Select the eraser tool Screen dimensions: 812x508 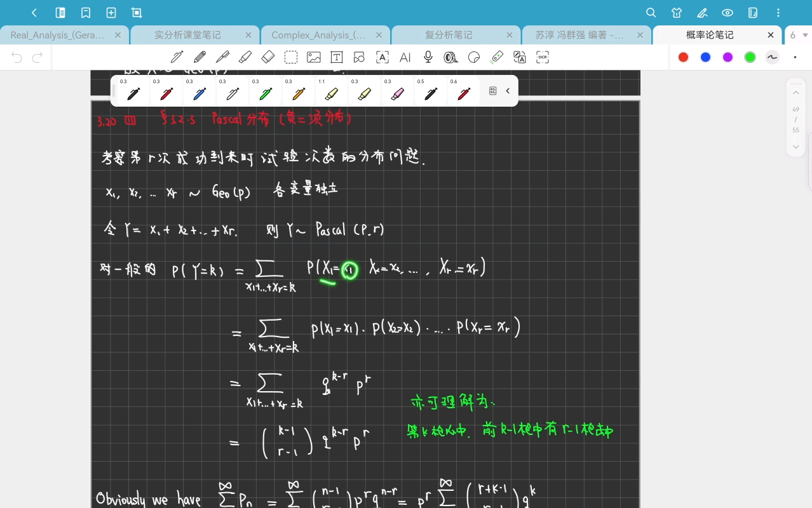click(x=268, y=57)
